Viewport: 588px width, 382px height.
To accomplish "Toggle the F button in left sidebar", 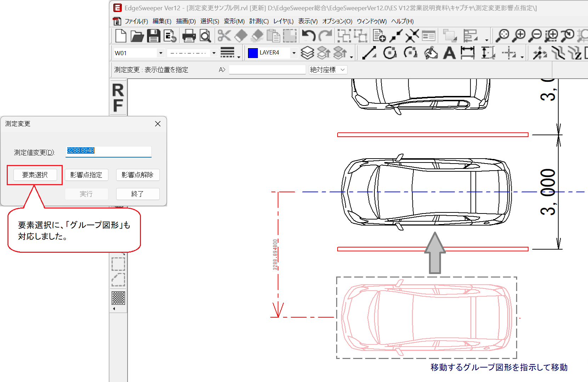I will (x=118, y=106).
